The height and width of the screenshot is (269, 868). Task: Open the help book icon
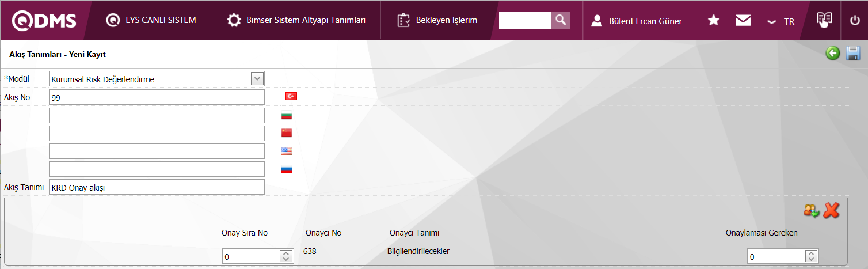825,20
